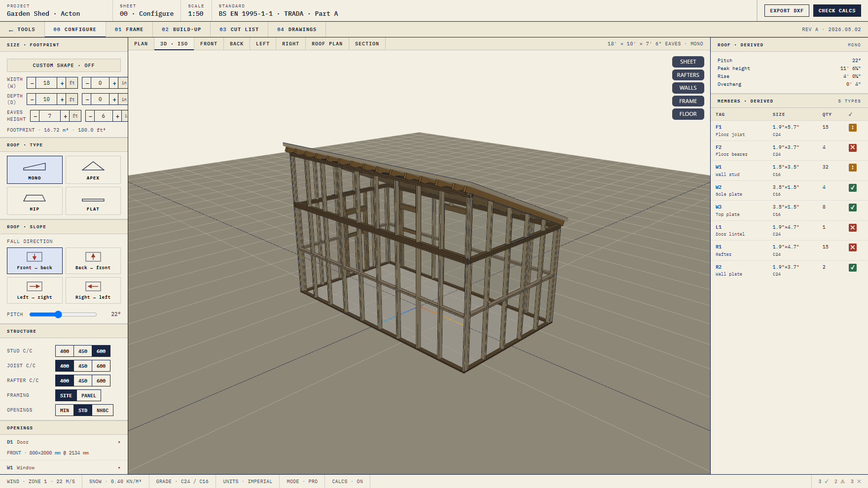The image size is (868, 488).
Task: Toggle Frame layer visibility
Action: point(688,101)
